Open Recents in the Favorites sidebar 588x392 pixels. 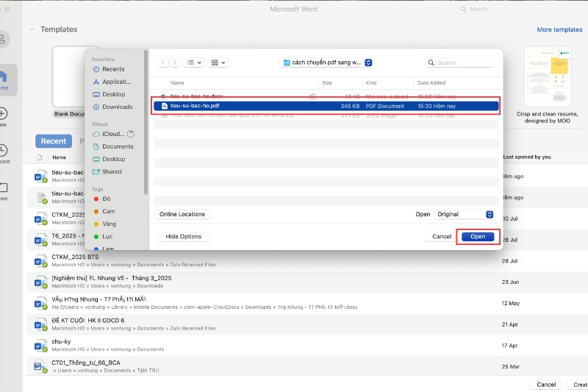[112, 69]
